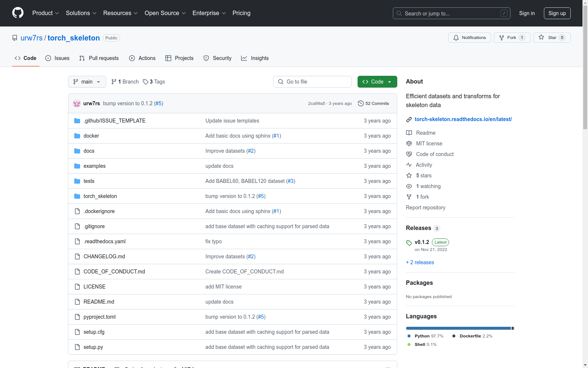Screen dimensions: 588x368
Task: Fork the repository using Fork button
Action: click(x=512, y=38)
